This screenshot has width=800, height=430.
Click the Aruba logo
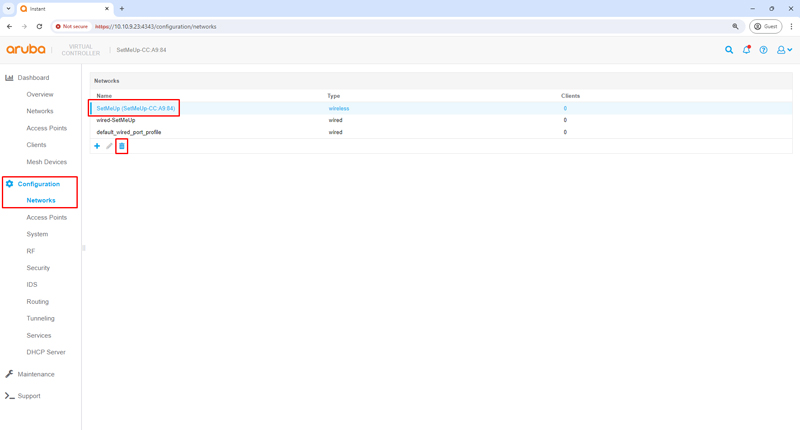(x=26, y=49)
